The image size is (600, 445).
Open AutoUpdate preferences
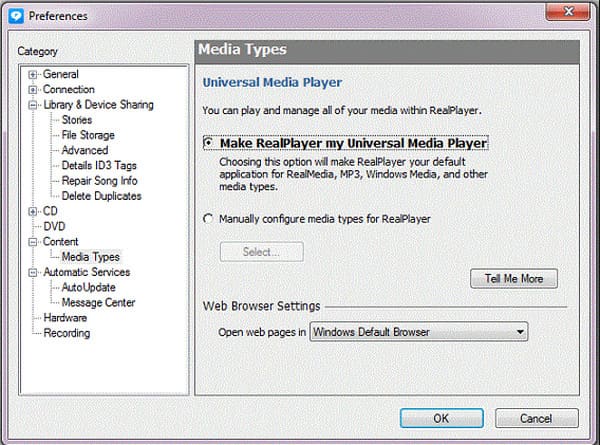click(88, 287)
